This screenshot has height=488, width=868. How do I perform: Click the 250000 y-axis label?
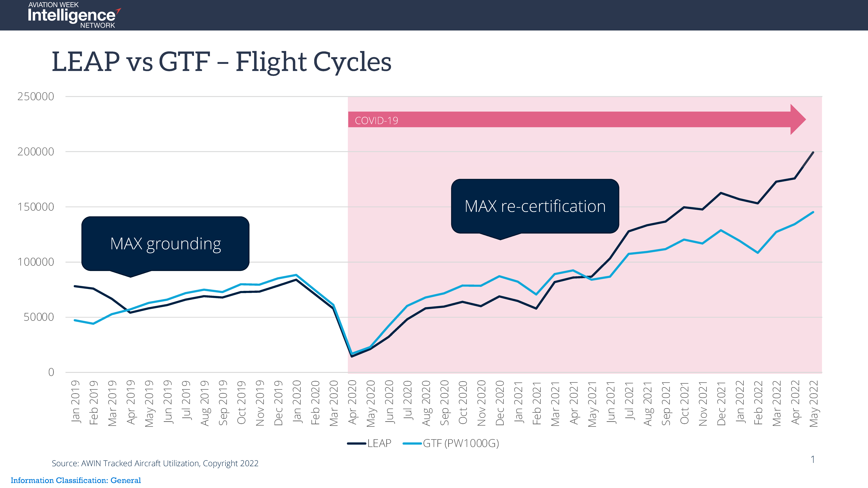(36, 97)
